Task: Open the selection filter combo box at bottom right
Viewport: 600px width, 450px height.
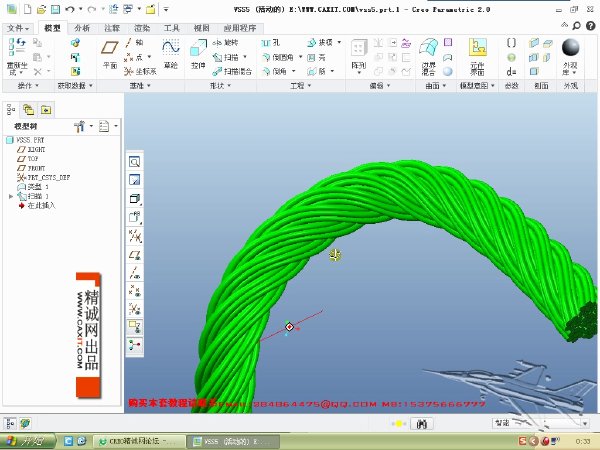Action: (540, 423)
